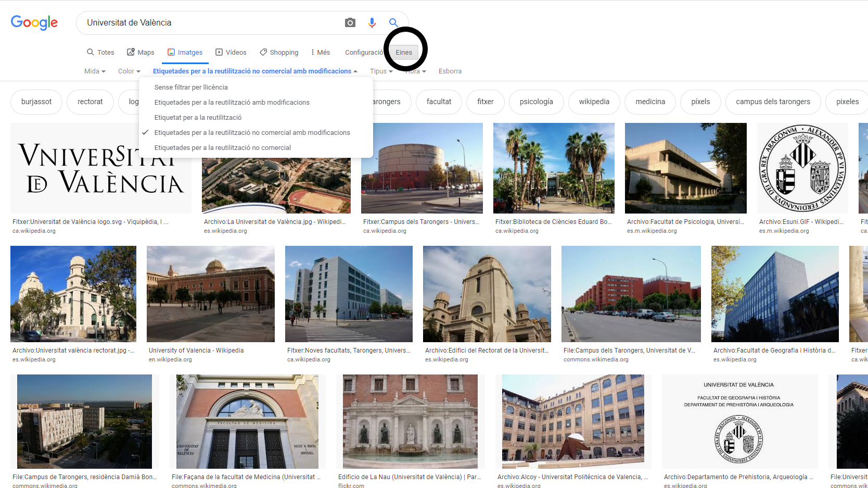Click Archivo:La Universitat de València.jpg caption
868x488 pixels.
pos(275,222)
